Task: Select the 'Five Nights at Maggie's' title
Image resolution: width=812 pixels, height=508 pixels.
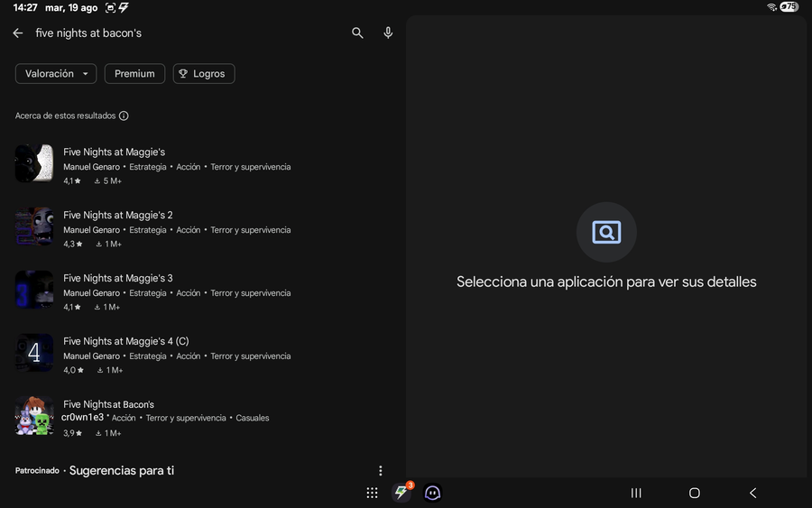Action: 114,152
